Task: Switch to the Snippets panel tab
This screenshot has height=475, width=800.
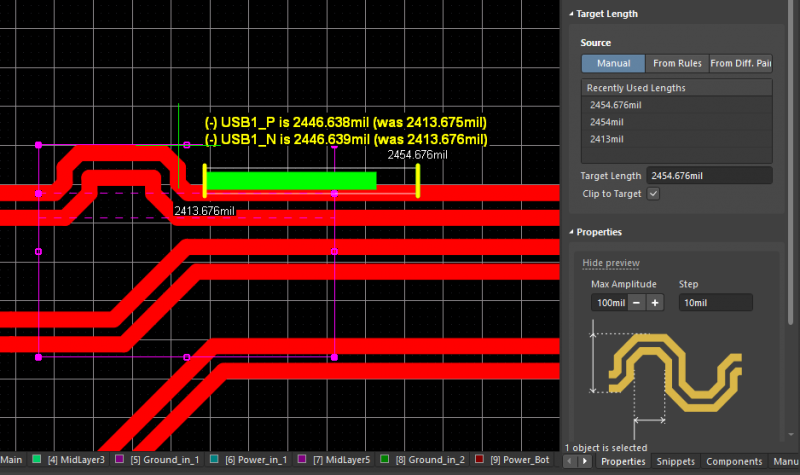Action: pos(676,461)
